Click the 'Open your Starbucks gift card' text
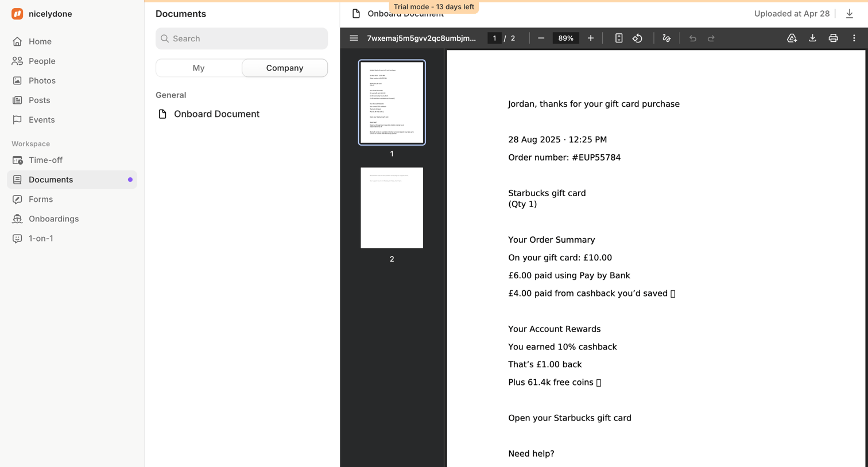 [x=569, y=418]
